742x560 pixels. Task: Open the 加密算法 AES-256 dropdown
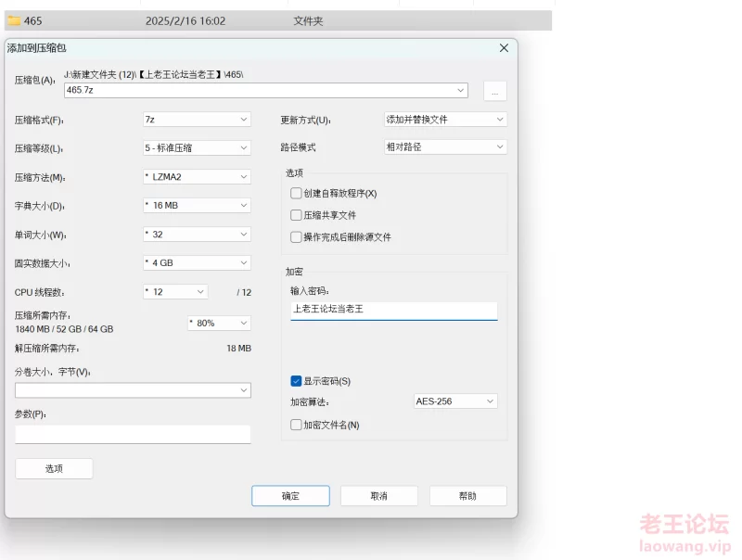(x=455, y=401)
